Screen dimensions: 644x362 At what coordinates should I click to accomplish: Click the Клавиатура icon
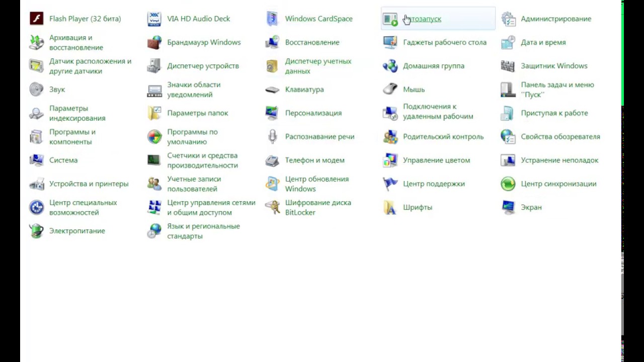click(272, 89)
